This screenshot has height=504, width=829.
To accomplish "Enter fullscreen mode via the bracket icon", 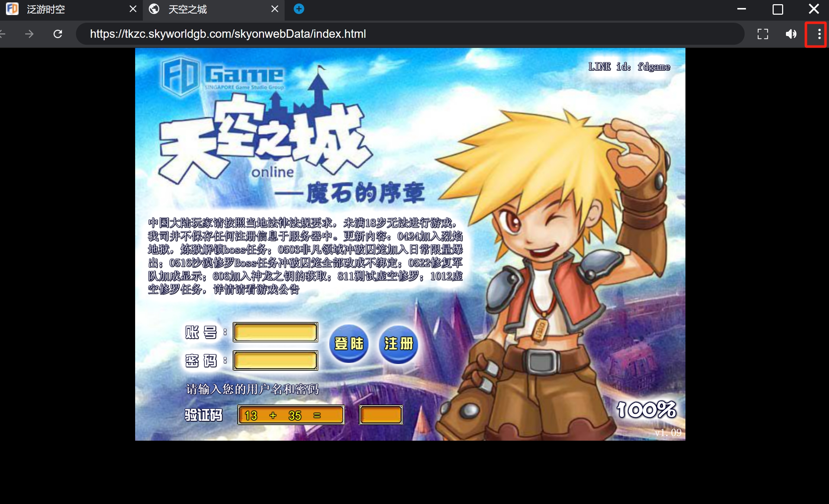I will tap(762, 34).
